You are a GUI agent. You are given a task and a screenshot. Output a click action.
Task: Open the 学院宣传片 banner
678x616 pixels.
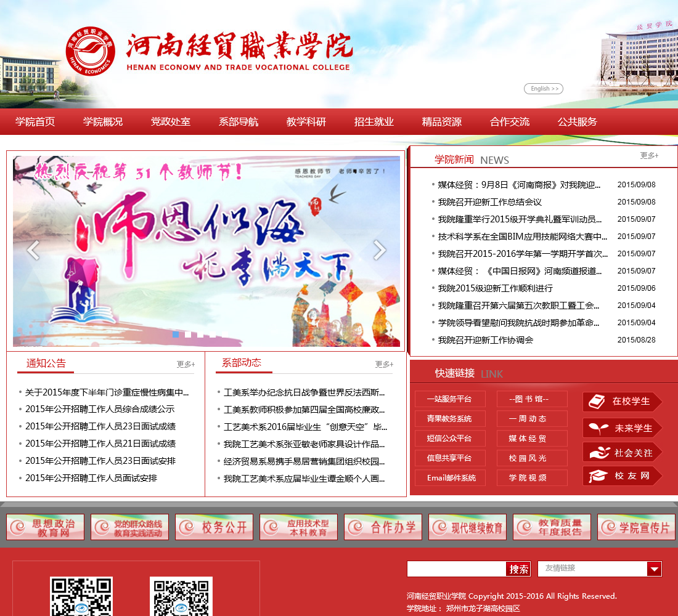click(636, 527)
